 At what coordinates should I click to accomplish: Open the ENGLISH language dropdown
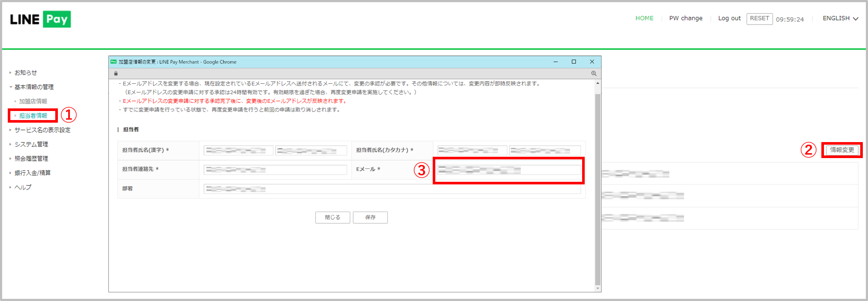coord(840,18)
